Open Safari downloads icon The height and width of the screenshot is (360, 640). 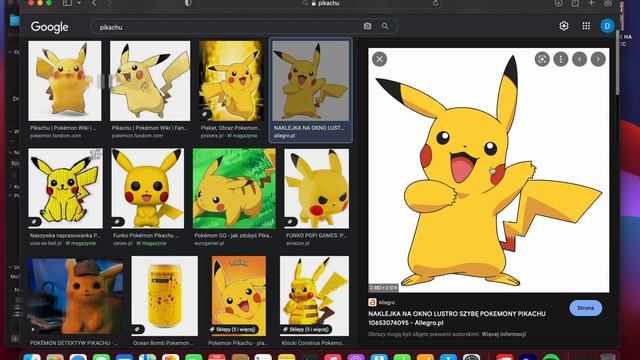click(558, 3)
